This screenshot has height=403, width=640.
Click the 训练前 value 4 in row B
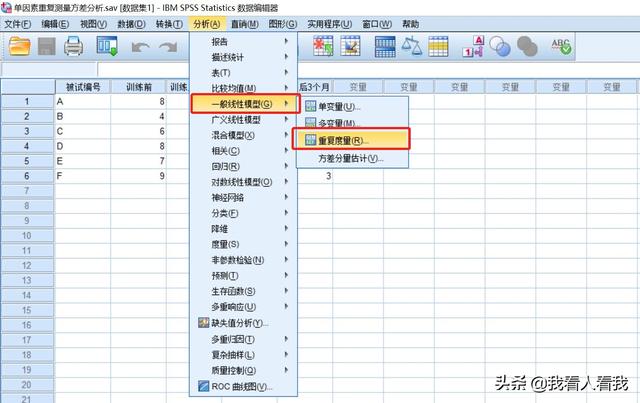click(139, 116)
